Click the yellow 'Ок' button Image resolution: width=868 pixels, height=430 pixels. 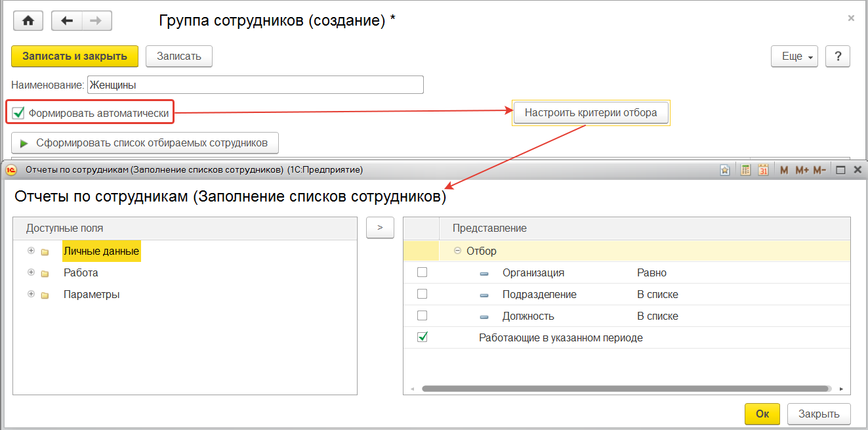[x=762, y=414]
